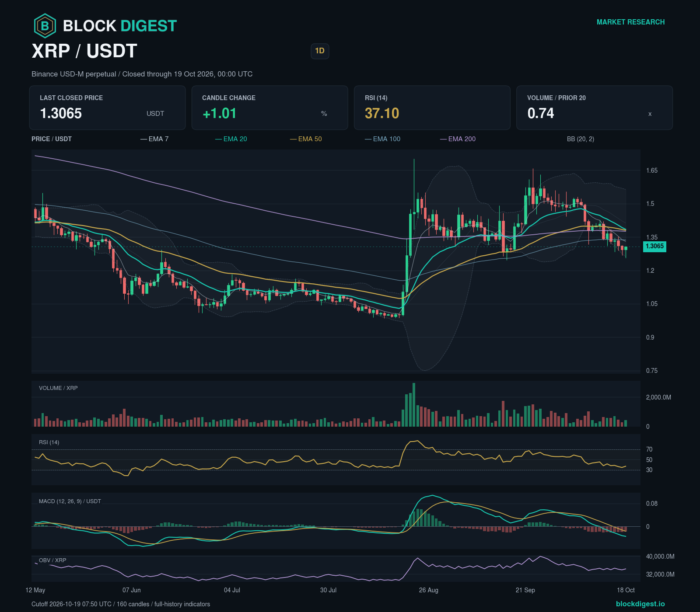The image size is (700, 612).
Task: Click the 2,000.0M volume axis tick
Action: pos(658,397)
